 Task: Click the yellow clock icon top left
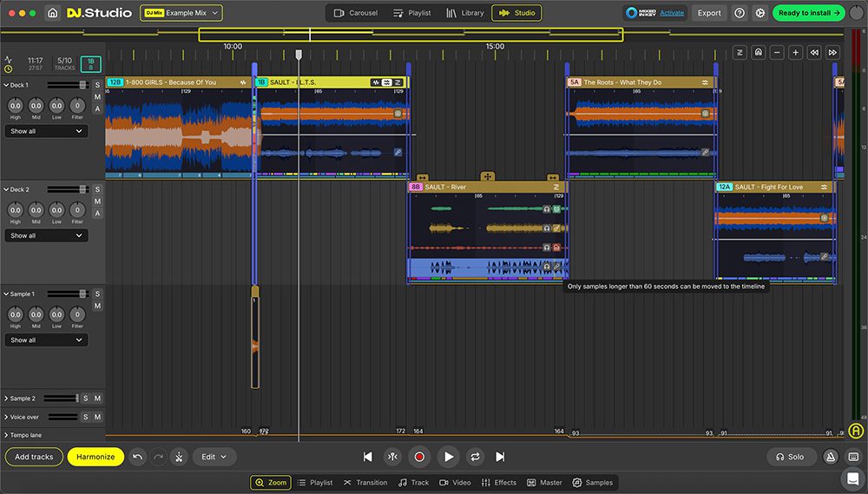pos(9,69)
